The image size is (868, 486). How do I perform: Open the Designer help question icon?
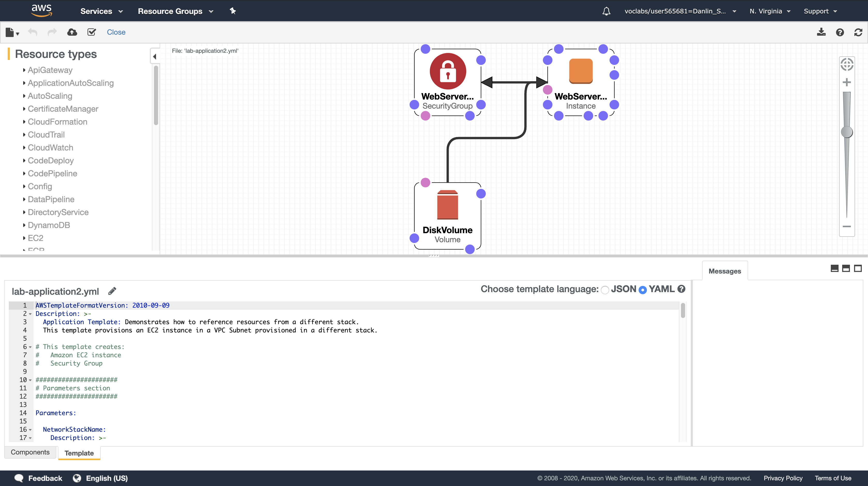tap(840, 32)
